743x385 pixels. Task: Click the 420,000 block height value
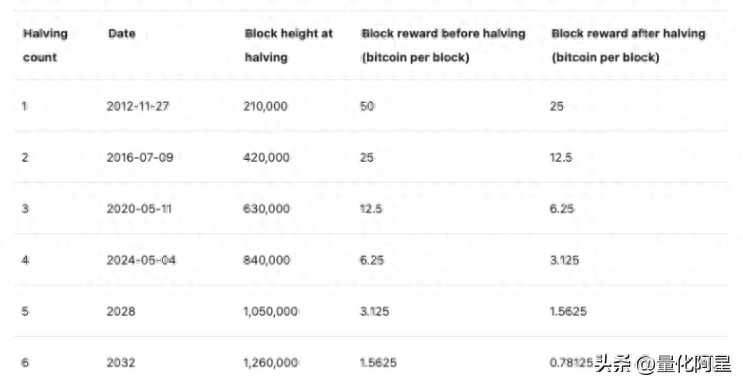click(x=266, y=157)
